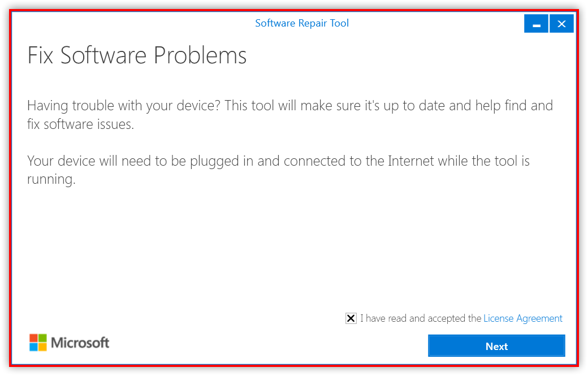
Task: Click the 'Your device will need' paragraph
Action: (x=278, y=170)
